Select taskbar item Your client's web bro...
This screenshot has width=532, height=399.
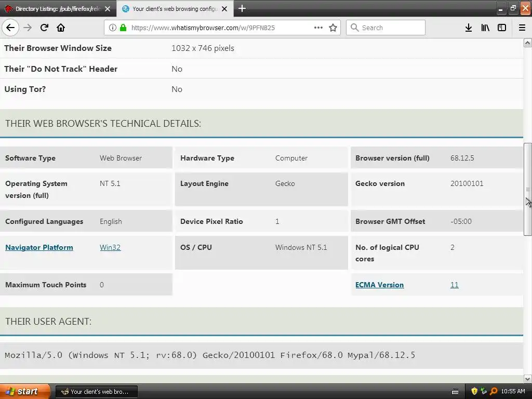(96, 392)
